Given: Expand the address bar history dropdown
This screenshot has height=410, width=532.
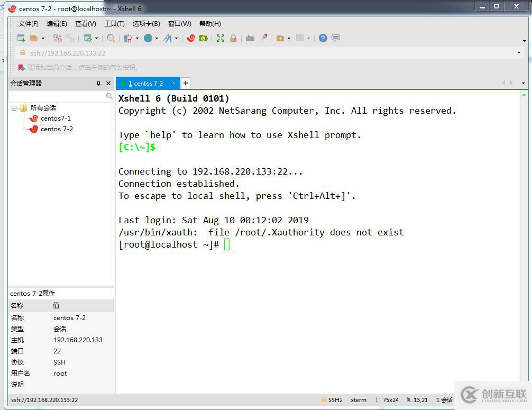Looking at the screenshot, I should click(519, 53).
